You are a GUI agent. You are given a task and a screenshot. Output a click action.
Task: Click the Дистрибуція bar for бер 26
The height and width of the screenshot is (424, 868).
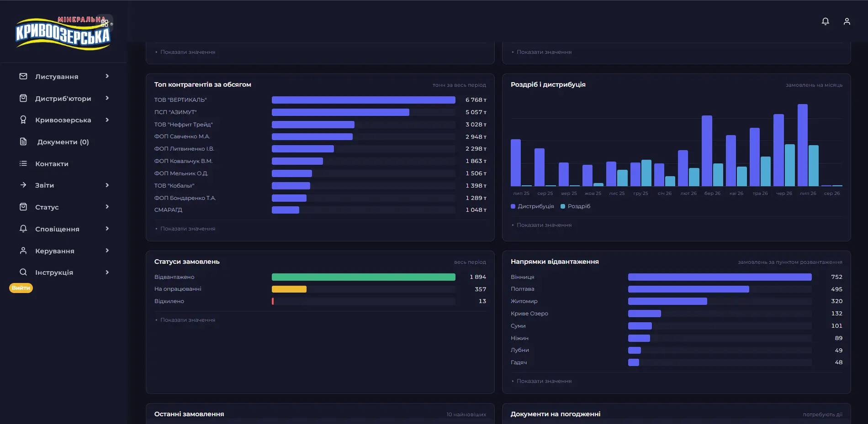[707, 151]
